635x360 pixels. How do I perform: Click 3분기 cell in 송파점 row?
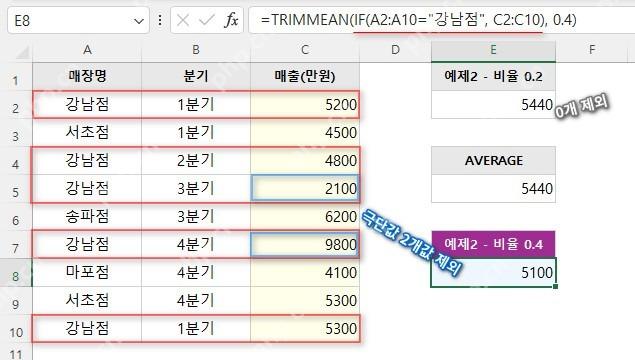tap(196, 216)
